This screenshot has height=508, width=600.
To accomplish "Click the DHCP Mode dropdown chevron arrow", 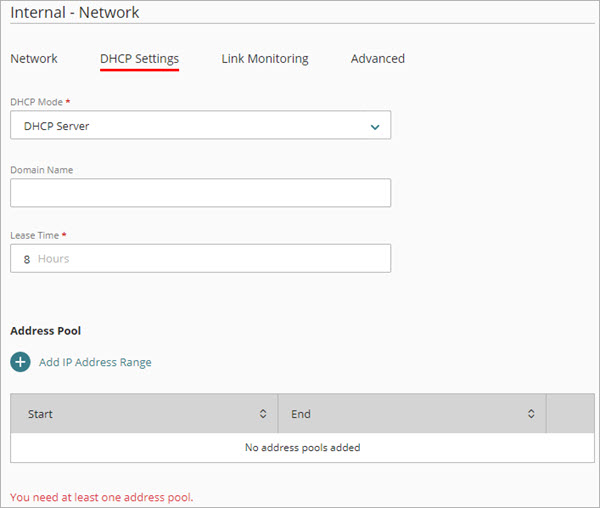I will tap(375, 127).
